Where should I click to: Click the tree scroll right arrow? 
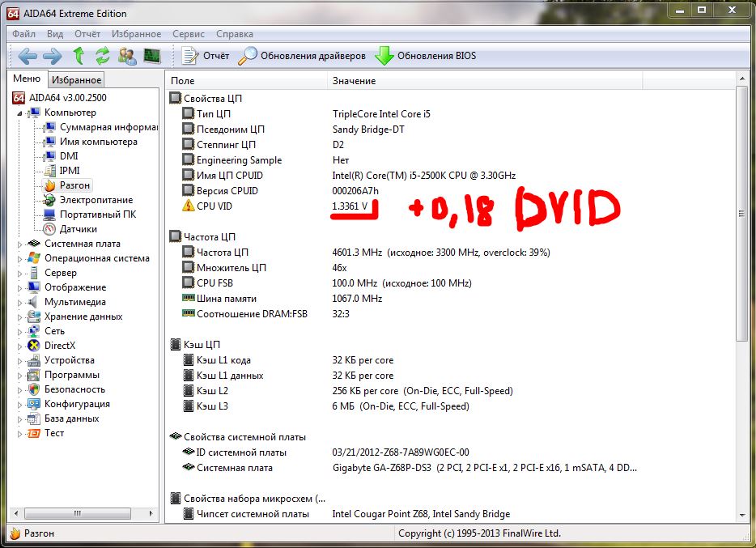pos(151,513)
